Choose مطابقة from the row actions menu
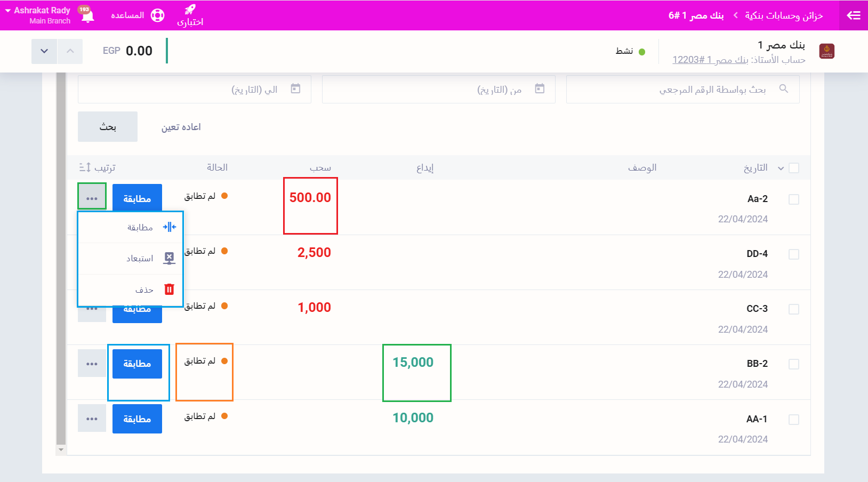868x482 pixels. 131,228
